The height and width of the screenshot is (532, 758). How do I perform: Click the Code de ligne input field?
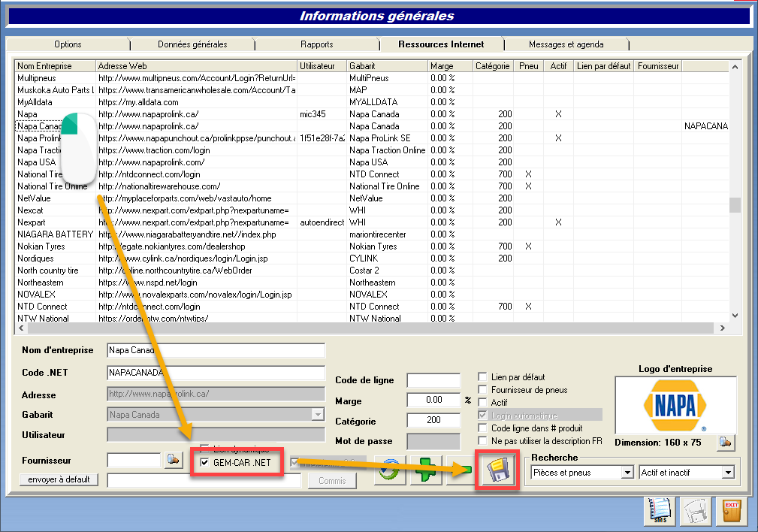tap(433, 380)
